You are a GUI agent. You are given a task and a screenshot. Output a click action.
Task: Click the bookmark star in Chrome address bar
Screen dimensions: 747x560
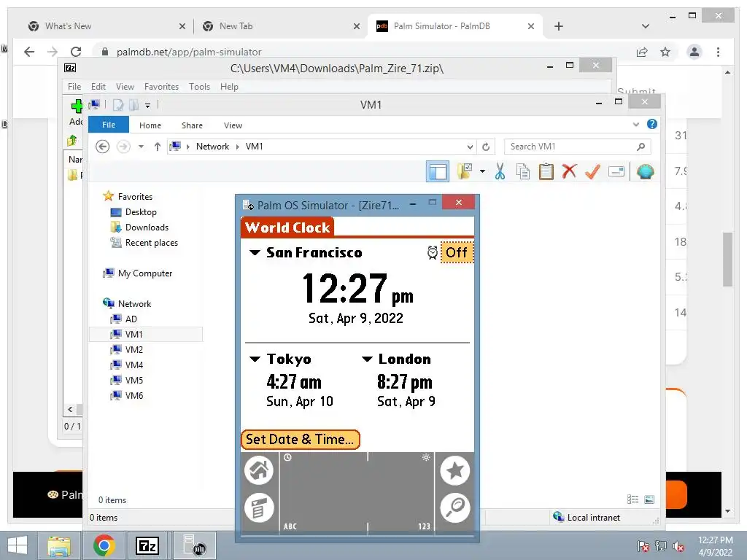(x=665, y=52)
